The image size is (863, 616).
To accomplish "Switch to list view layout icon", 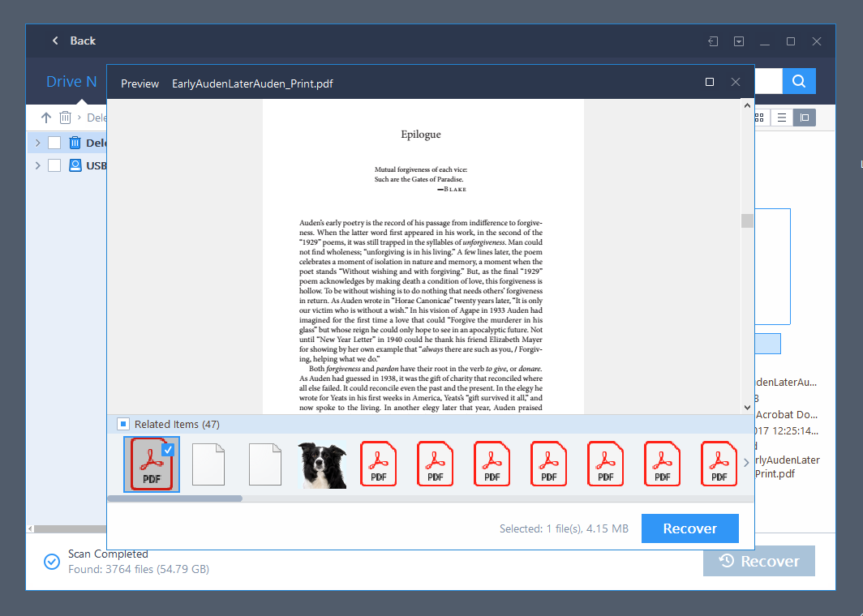I will [782, 118].
